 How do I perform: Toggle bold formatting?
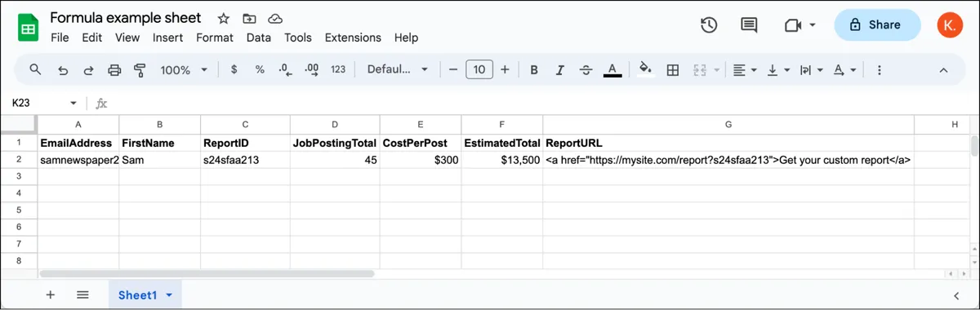[x=534, y=70]
